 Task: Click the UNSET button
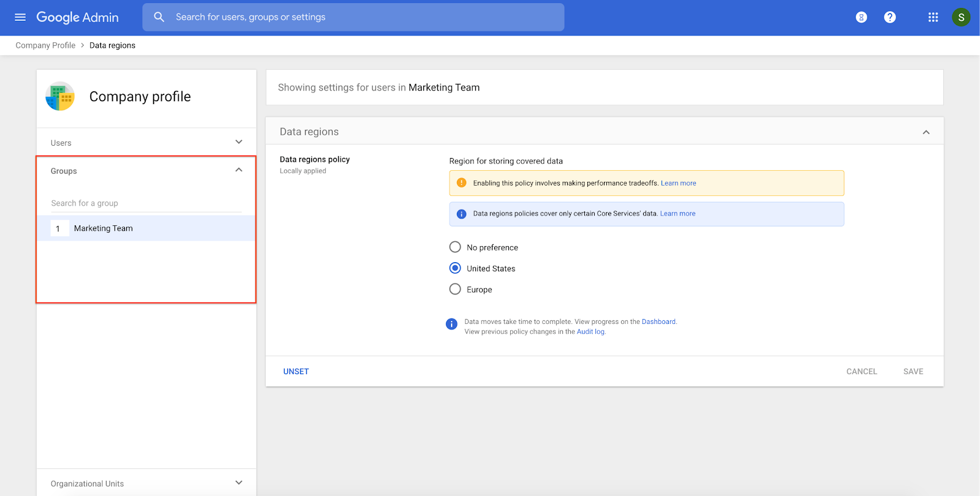pyautogui.click(x=296, y=372)
